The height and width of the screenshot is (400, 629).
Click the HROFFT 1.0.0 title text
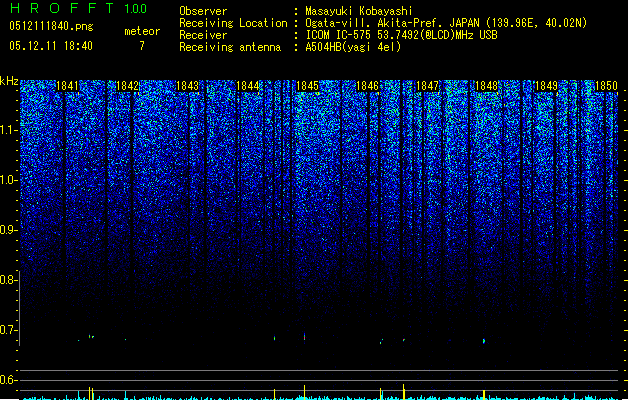click(x=78, y=8)
